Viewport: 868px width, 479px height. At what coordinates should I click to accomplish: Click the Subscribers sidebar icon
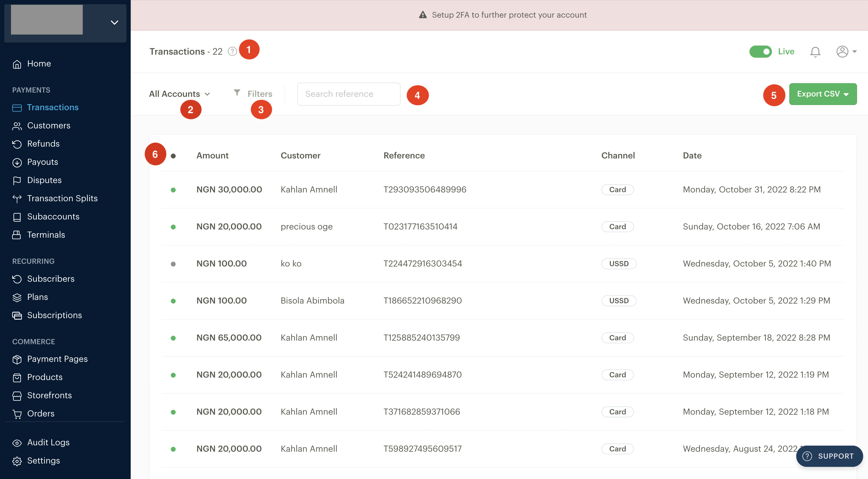coord(17,278)
